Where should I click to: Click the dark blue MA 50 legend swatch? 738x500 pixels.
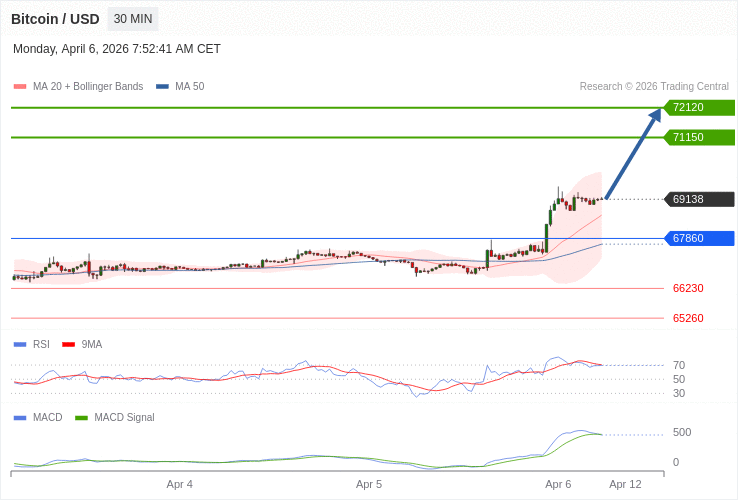click(162, 87)
